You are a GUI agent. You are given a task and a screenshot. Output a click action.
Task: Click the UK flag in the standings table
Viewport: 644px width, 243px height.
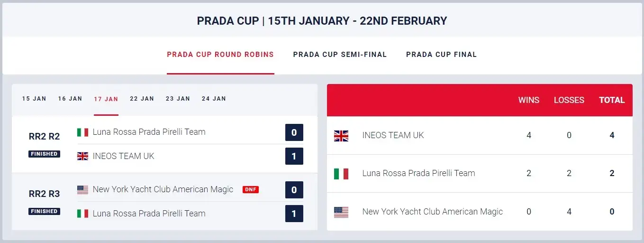[341, 136]
